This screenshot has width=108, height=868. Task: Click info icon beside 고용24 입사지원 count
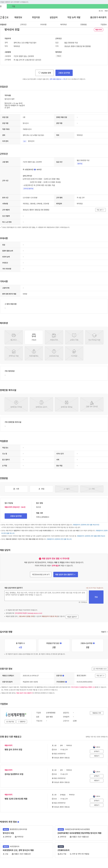[x=94, y=643]
